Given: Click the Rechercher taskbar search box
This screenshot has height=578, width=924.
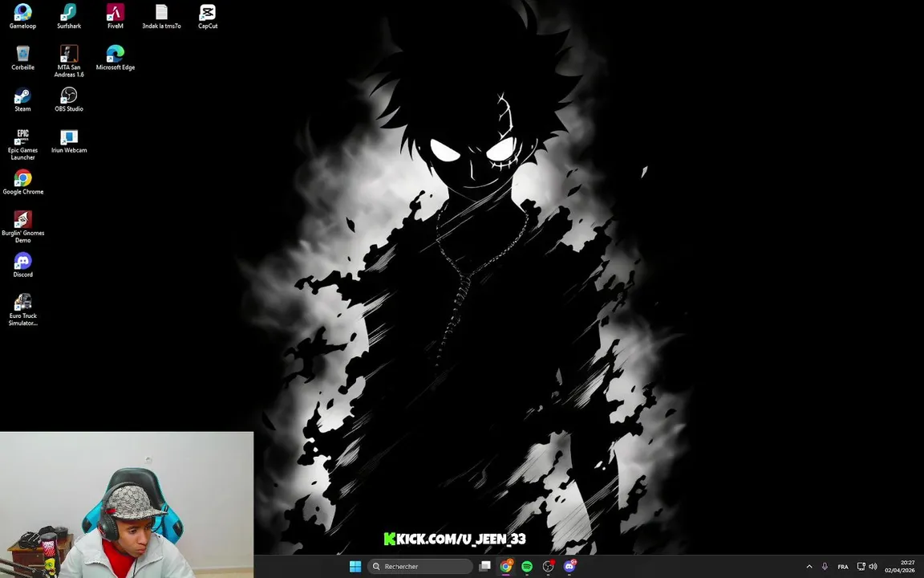Looking at the screenshot, I should click(x=419, y=566).
